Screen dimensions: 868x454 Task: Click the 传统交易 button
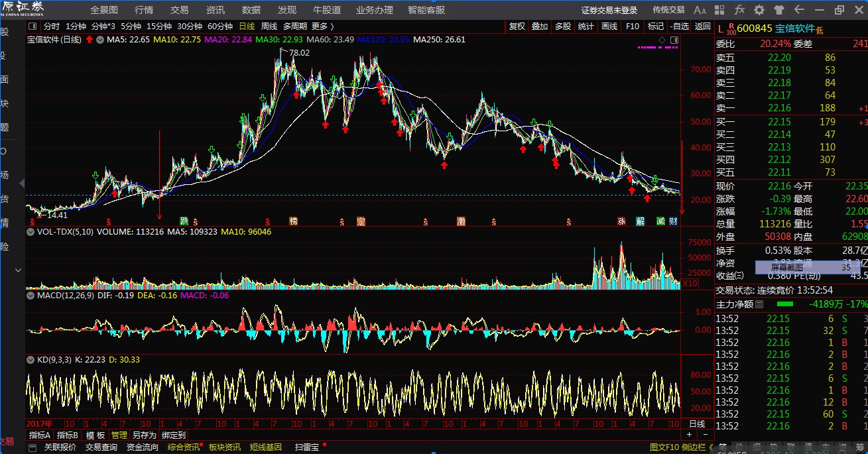point(668,10)
